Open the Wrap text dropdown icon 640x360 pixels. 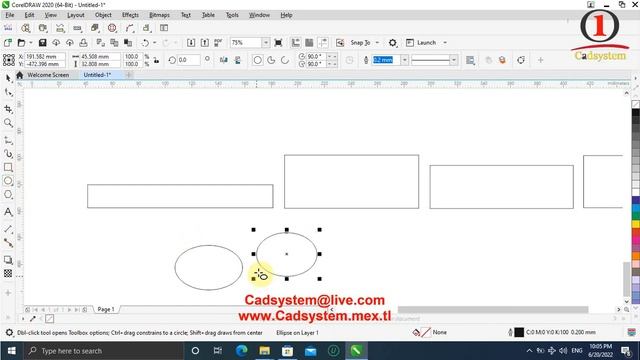point(470,60)
